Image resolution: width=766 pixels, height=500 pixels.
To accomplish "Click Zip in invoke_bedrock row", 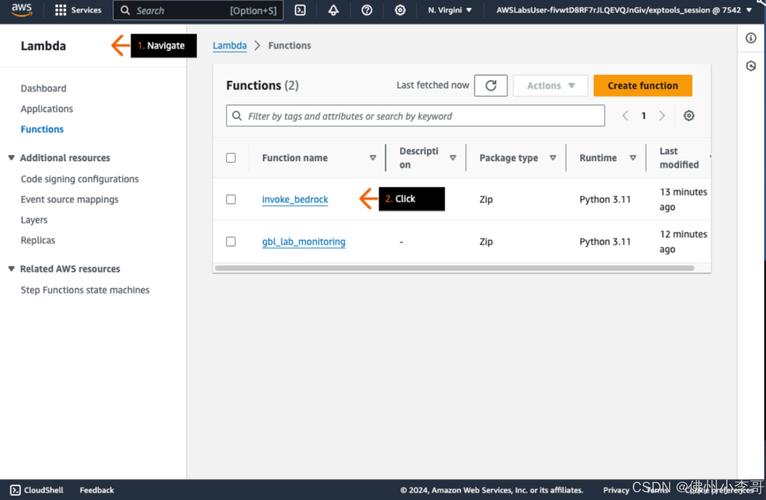I will [486, 199].
